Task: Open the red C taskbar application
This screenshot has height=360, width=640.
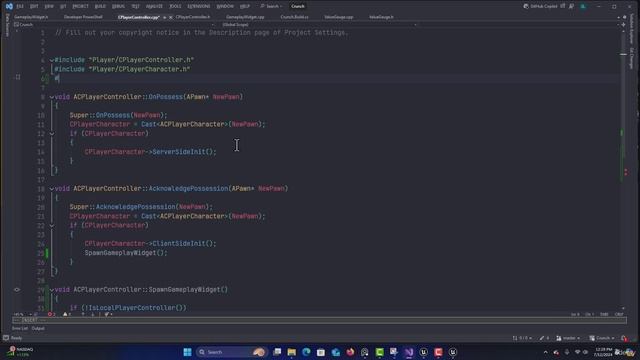Action: 438,352
